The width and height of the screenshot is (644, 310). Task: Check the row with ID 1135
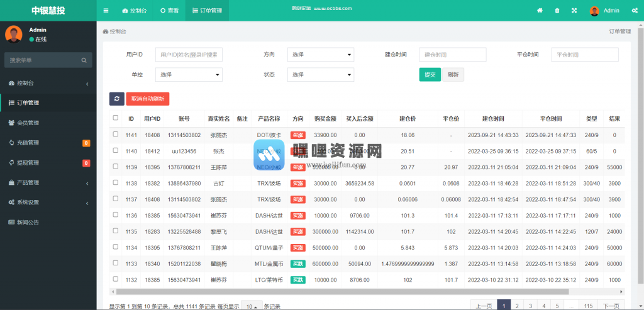[x=116, y=231]
